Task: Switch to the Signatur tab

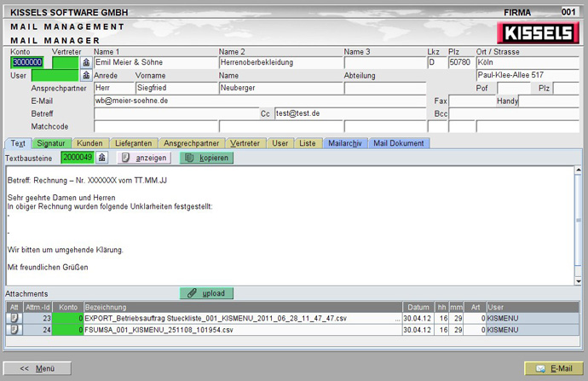Action: 51,143
